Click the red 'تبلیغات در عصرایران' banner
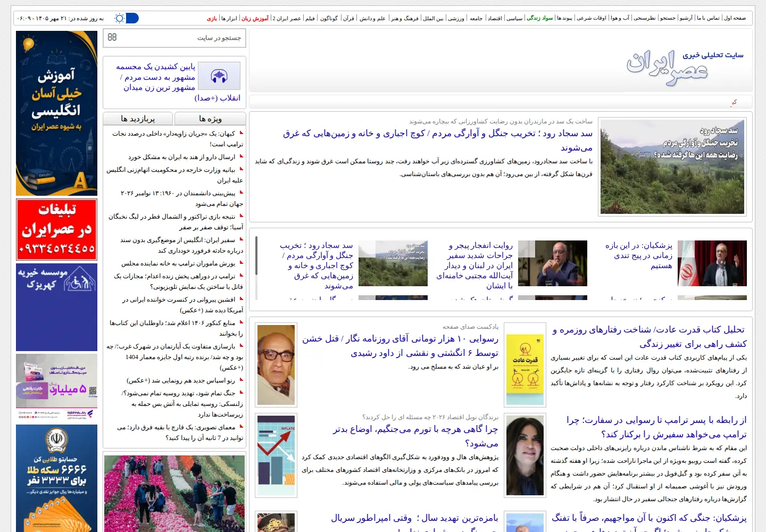This screenshot has height=532, width=766. (57, 229)
